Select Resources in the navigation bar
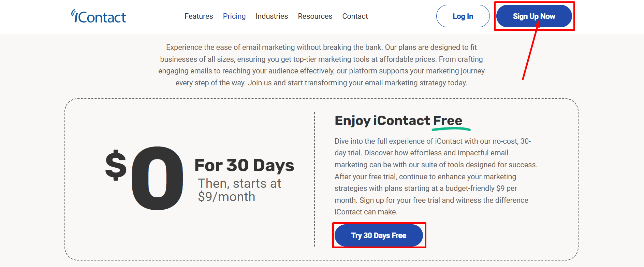This screenshot has width=644, height=267. tap(315, 16)
